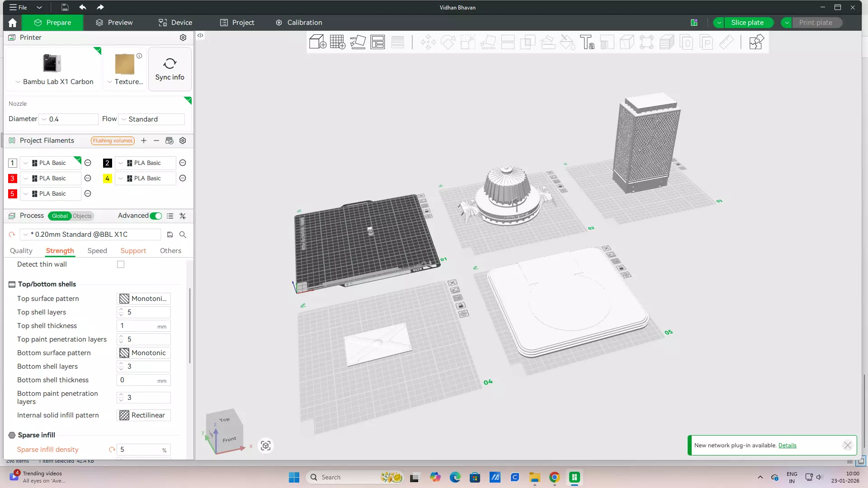The width and height of the screenshot is (868, 488).
Task: Click the AMS filament sync icon
Action: click(x=170, y=141)
